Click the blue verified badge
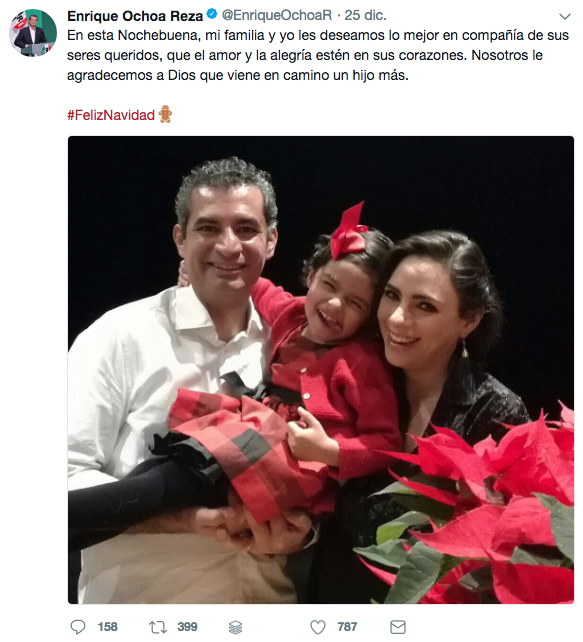This screenshot has width=583, height=642. 211,15
